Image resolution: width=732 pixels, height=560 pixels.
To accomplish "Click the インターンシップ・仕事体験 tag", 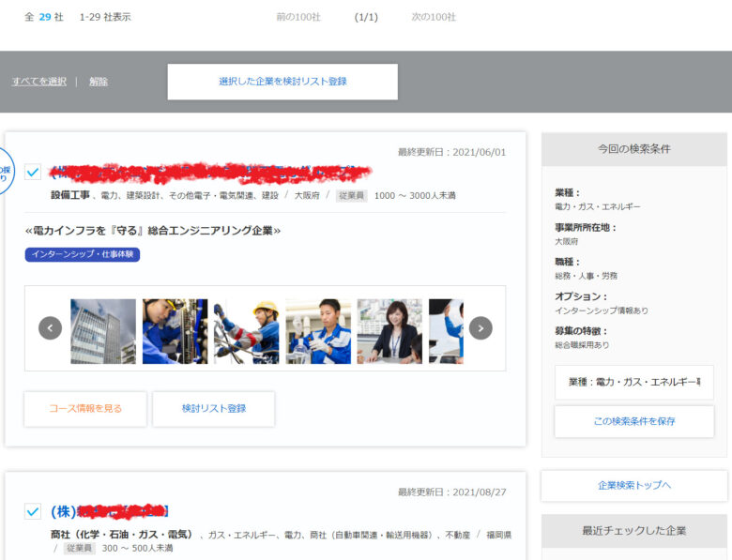I will (83, 254).
